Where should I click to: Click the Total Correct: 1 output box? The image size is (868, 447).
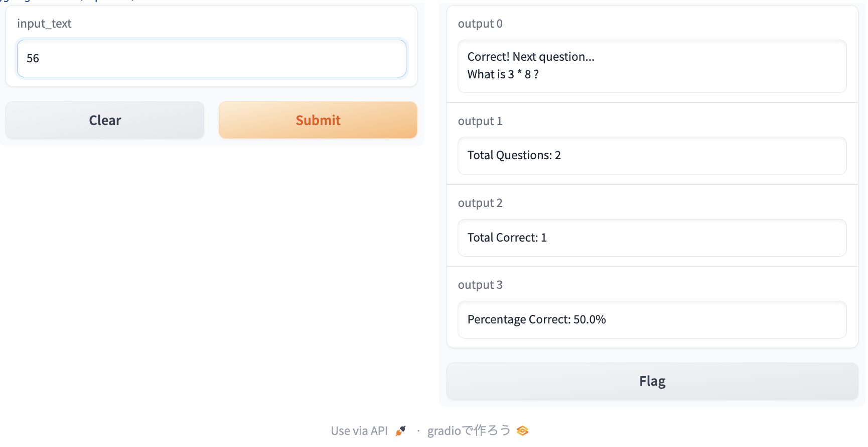coord(652,238)
